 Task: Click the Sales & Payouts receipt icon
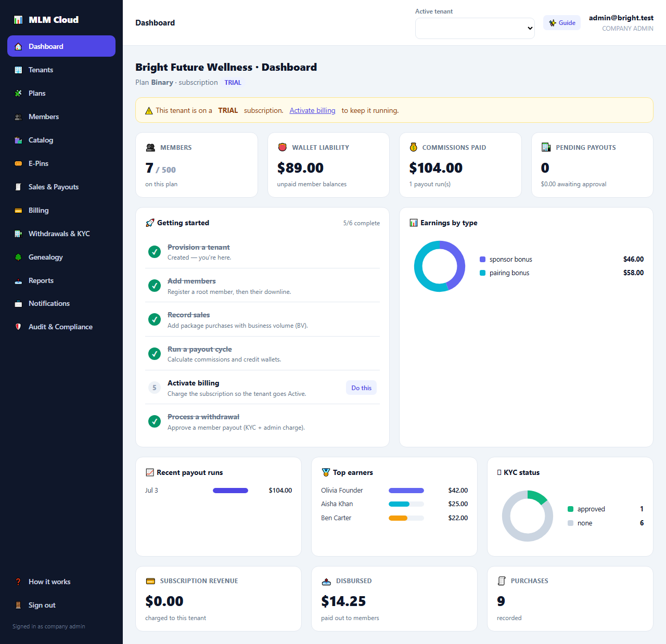click(18, 187)
